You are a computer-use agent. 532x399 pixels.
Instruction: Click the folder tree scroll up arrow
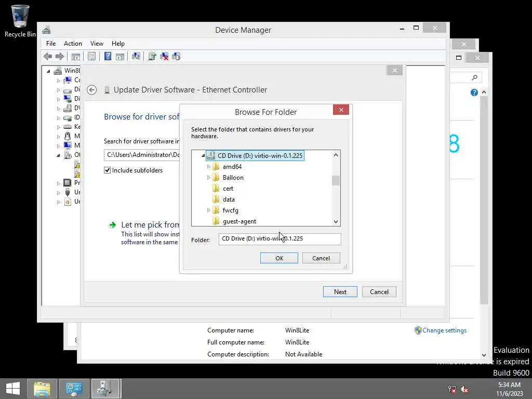click(x=336, y=155)
